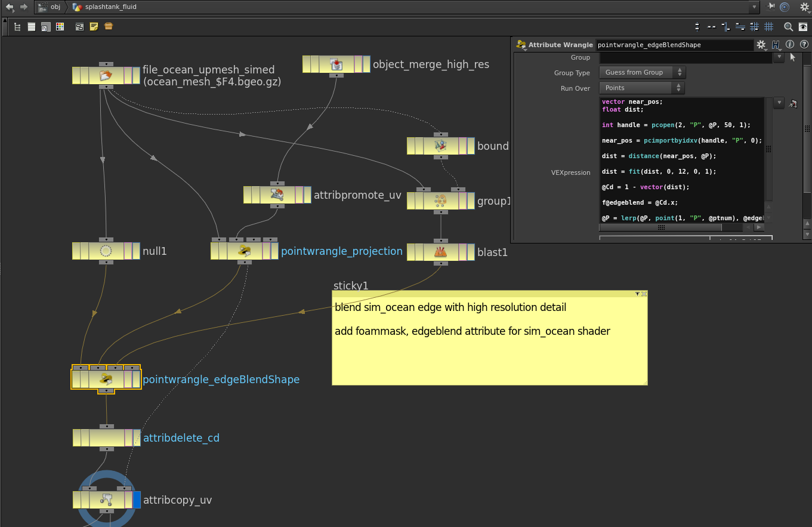812x527 pixels.
Task: Open the H presets menu
Action: point(776,45)
